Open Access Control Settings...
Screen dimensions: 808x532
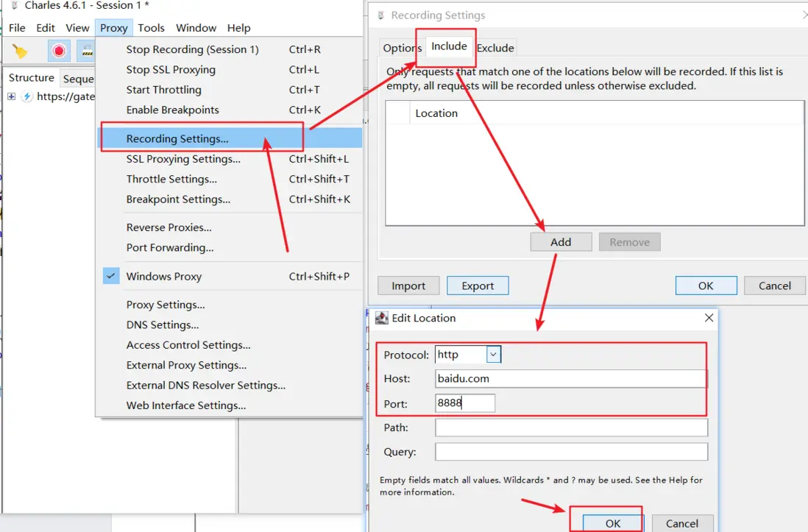click(x=230, y=345)
